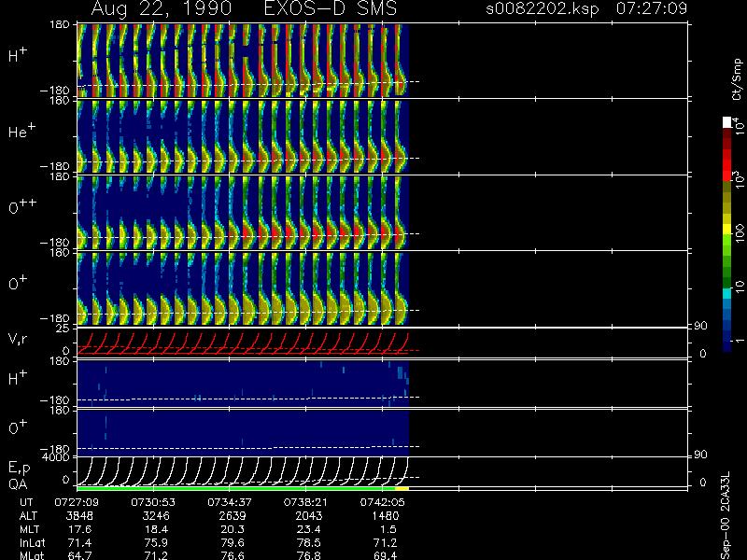Click the '4000' axis label of E,p panel
Image resolution: width=747 pixels, height=560 pixels.
(56, 457)
